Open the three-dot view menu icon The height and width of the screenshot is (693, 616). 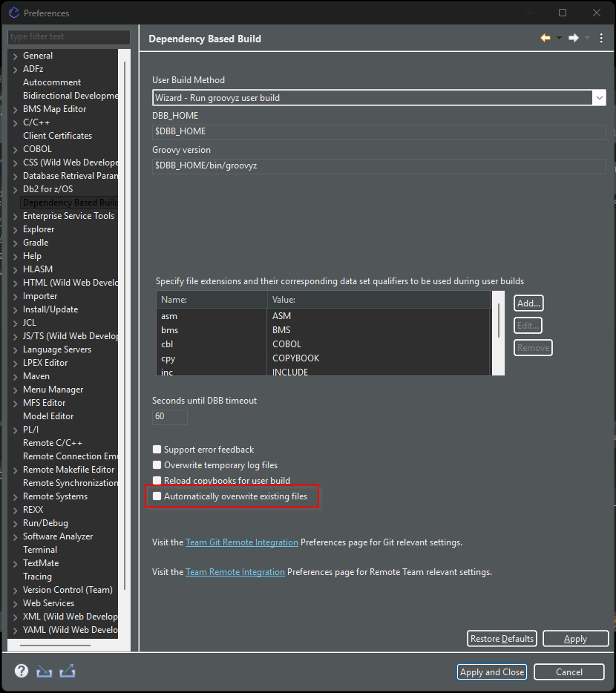pyautogui.click(x=601, y=38)
